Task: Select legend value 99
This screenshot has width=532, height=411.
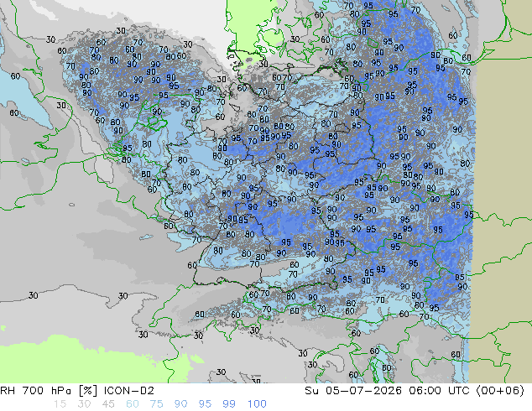Action: pos(229,404)
